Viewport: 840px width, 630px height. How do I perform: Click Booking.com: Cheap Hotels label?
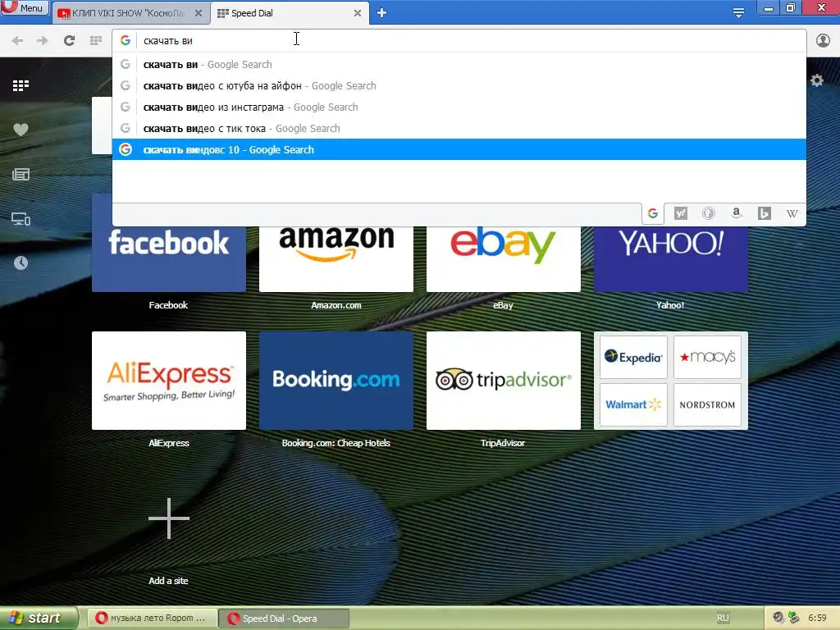pos(336,443)
